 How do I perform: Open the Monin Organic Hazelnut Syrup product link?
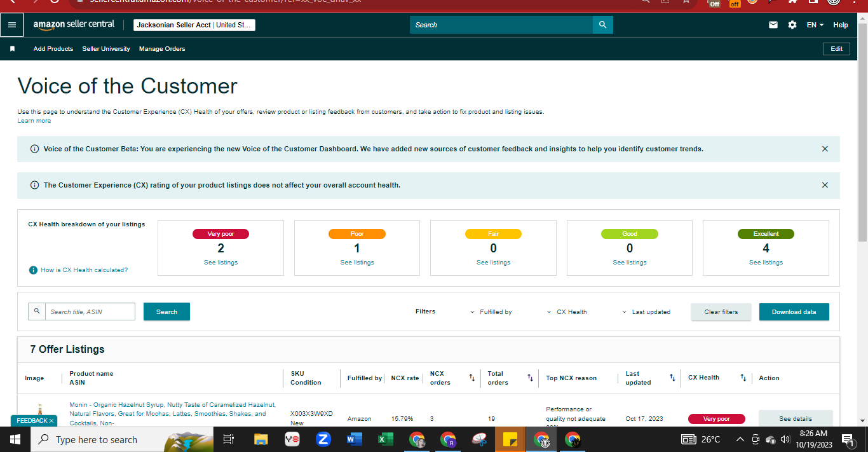click(172, 413)
